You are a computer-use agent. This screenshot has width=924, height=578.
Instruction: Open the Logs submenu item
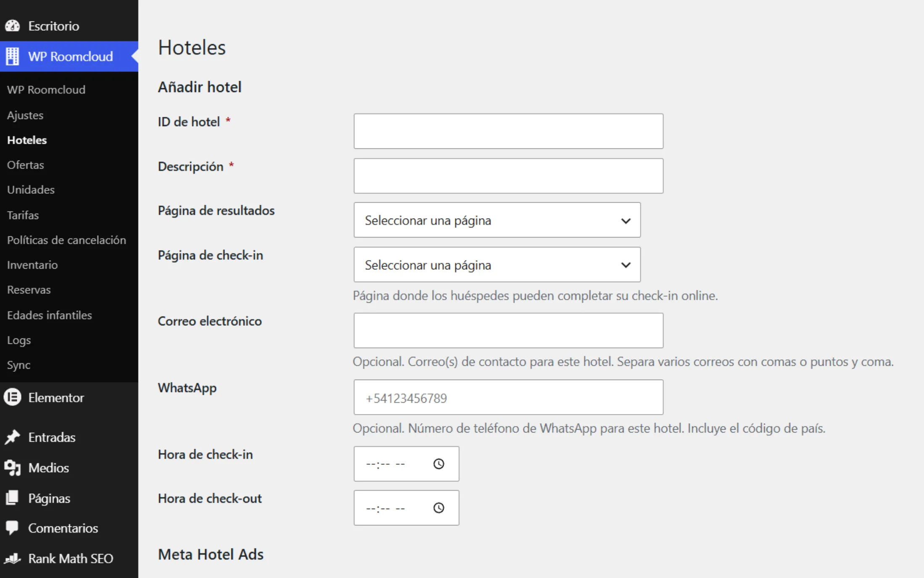pyautogui.click(x=19, y=340)
